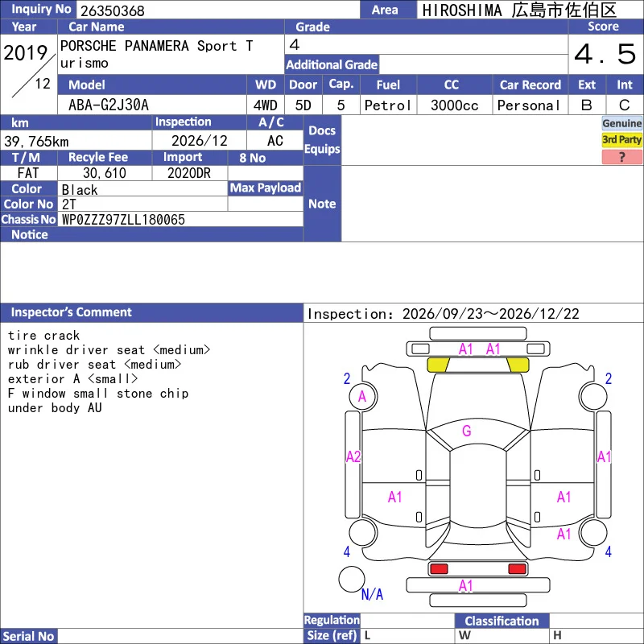The width and height of the screenshot is (644, 644).
Task: Select recycle fee 30,610
Action: click(x=105, y=173)
